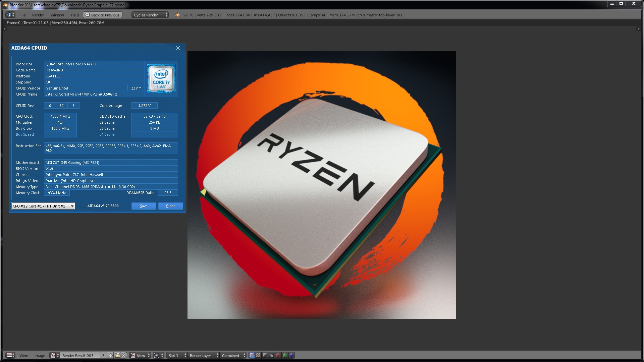
Task: Click Save in AIDA64 CPUID window
Action: [x=144, y=206]
